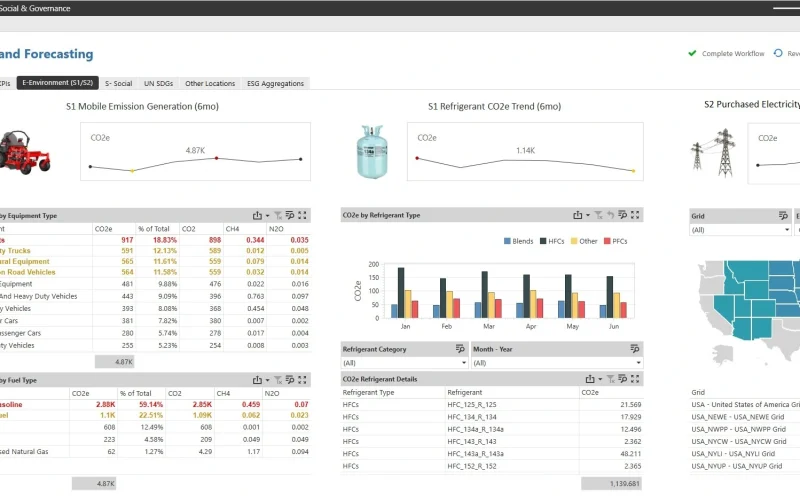Click export icon in Equipment Type panel
The image size is (800, 500).
pos(257,215)
